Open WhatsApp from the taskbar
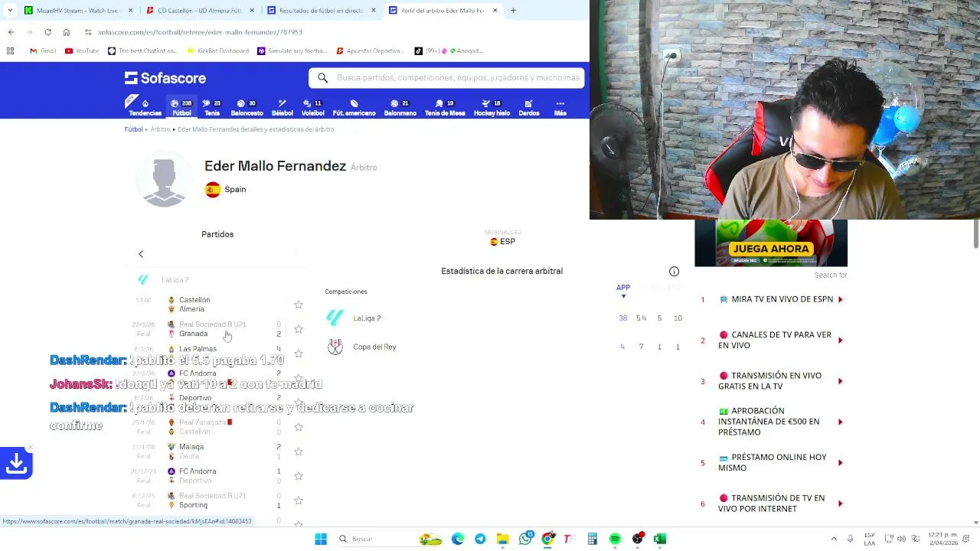The width and height of the screenshot is (980, 551). tap(525, 539)
